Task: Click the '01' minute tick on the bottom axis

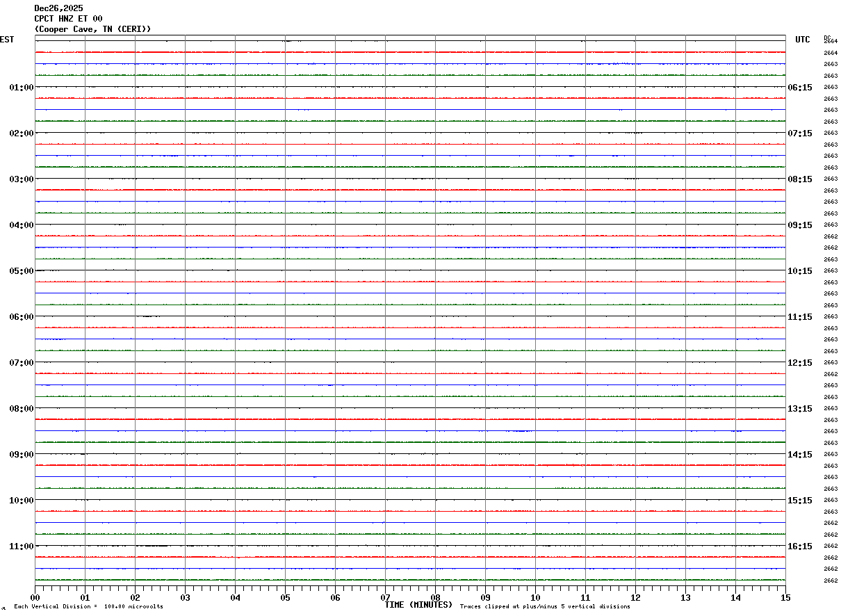Action: [85, 597]
